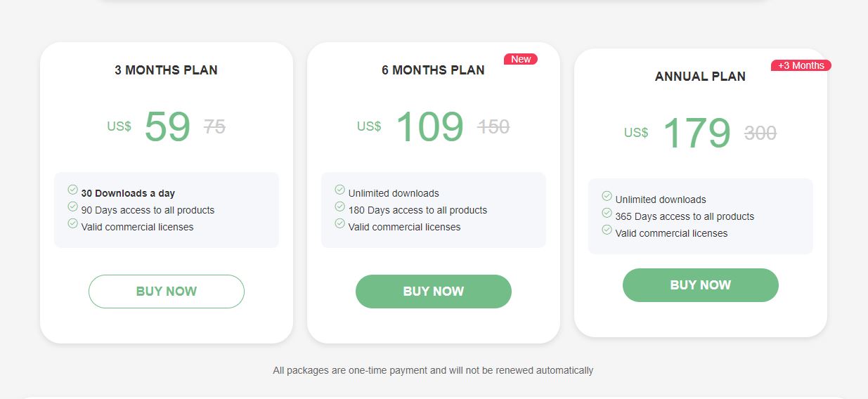Click the checkmark beside Annual plan Unlimited downloads
Viewport: 868px width, 399px height.
coord(607,196)
